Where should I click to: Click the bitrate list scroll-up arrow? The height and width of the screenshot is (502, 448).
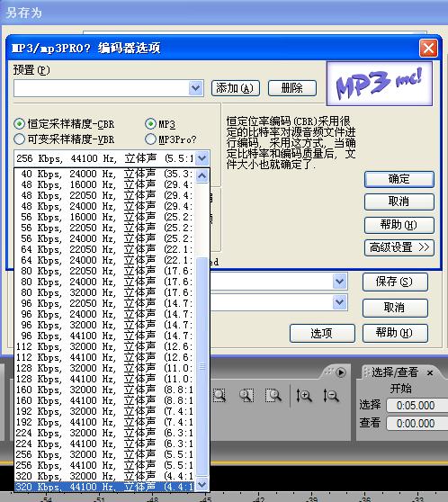(x=202, y=175)
